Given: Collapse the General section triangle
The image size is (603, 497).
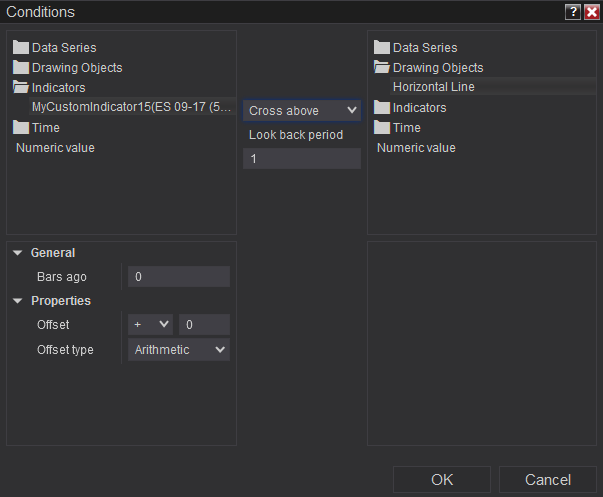Looking at the screenshot, I should pyautogui.click(x=18, y=253).
